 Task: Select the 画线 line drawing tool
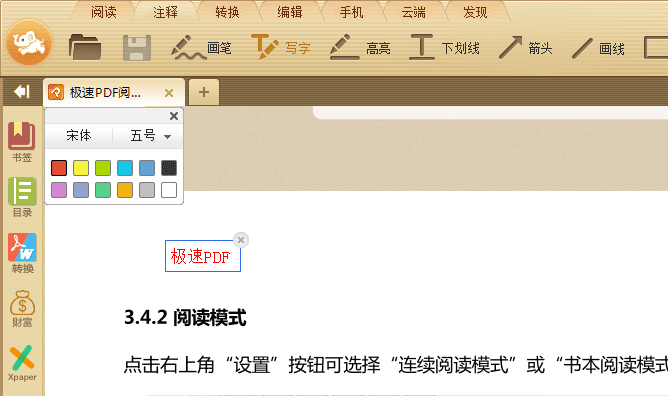[598, 48]
